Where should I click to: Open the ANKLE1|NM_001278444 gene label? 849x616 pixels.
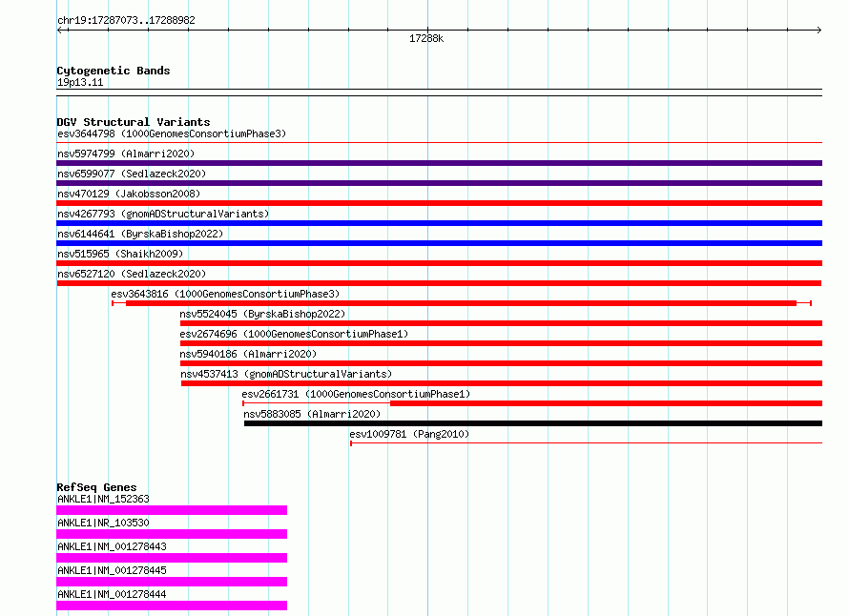[112, 594]
